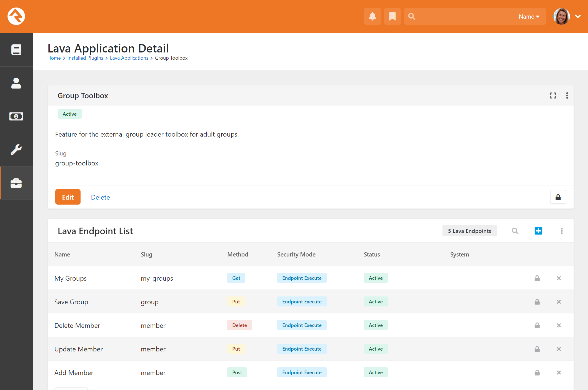Click the Post method badge

click(x=237, y=372)
